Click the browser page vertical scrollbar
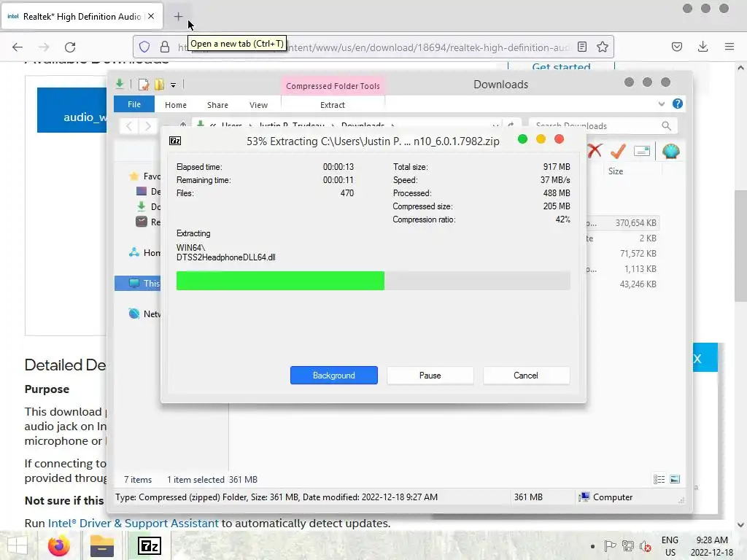Screen dimensions: 747x560 pos(740,246)
